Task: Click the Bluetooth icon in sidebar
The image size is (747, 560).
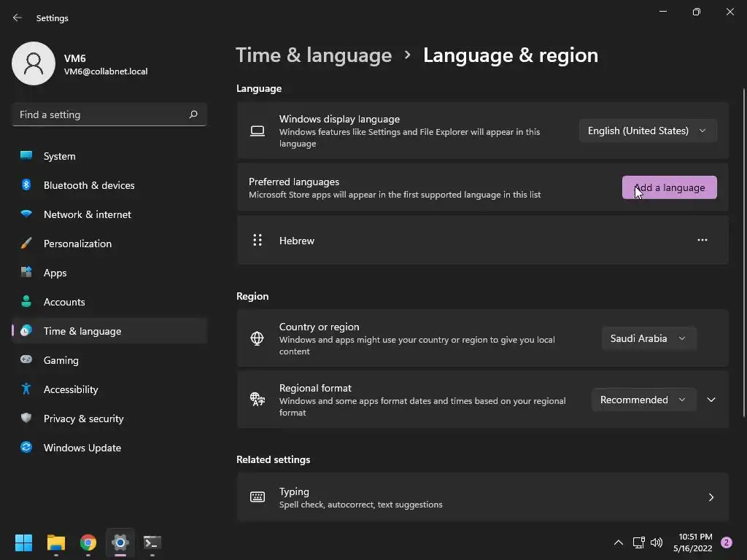Action: (26, 184)
